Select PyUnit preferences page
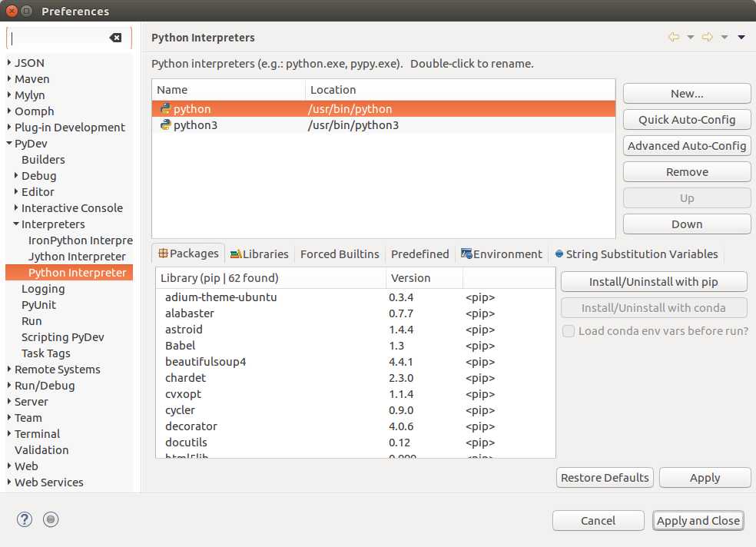Image resolution: width=756 pixels, height=547 pixels. point(38,304)
